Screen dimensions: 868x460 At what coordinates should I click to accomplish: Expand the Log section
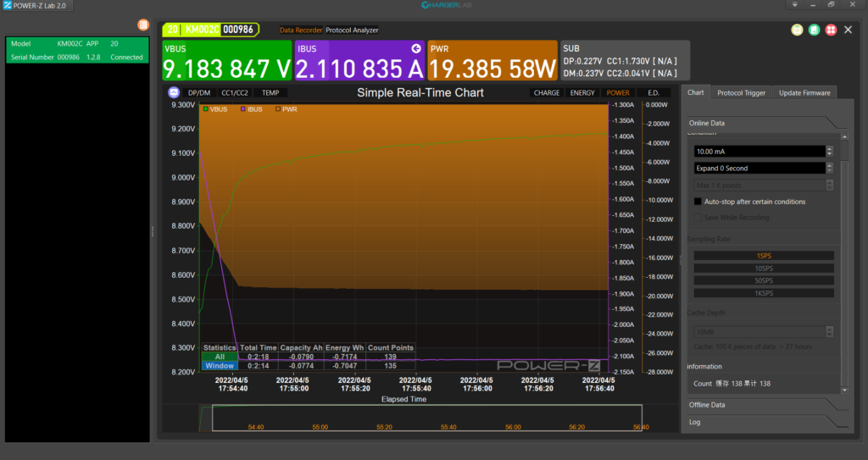pyautogui.click(x=766, y=422)
